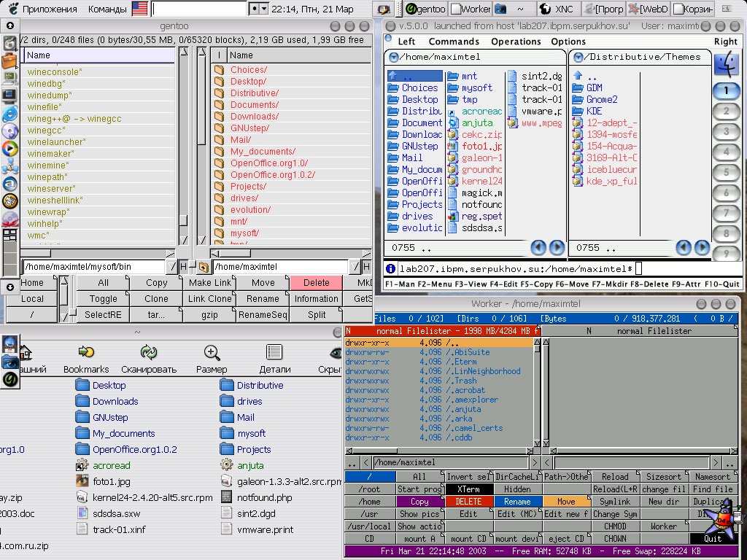The image size is (747, 560).
Task: Open the dropdown beside the /home/maximtel XNC panel path
Action: 393,57
